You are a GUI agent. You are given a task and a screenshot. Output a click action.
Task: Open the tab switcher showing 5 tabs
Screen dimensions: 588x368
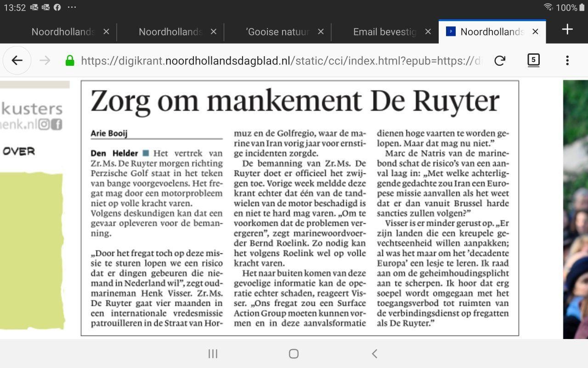533,60
